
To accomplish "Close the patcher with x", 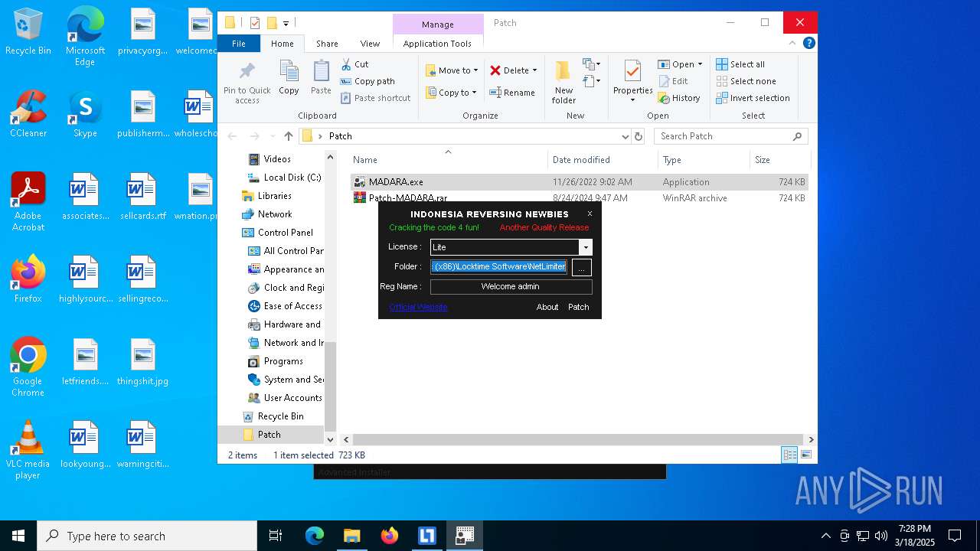I will click(x=590, y=214).
